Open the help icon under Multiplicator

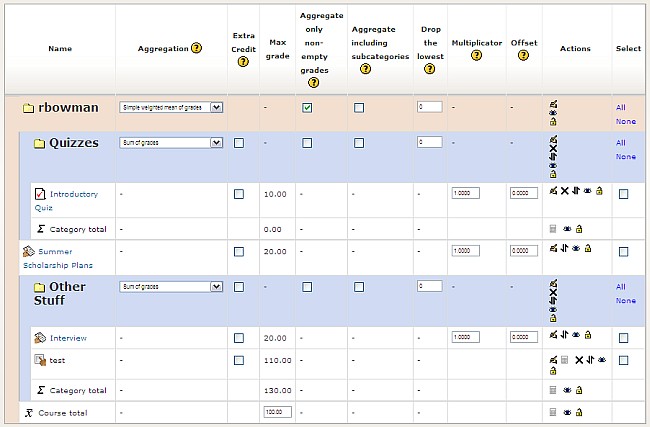pyautogui.click(x=476, y=55)
